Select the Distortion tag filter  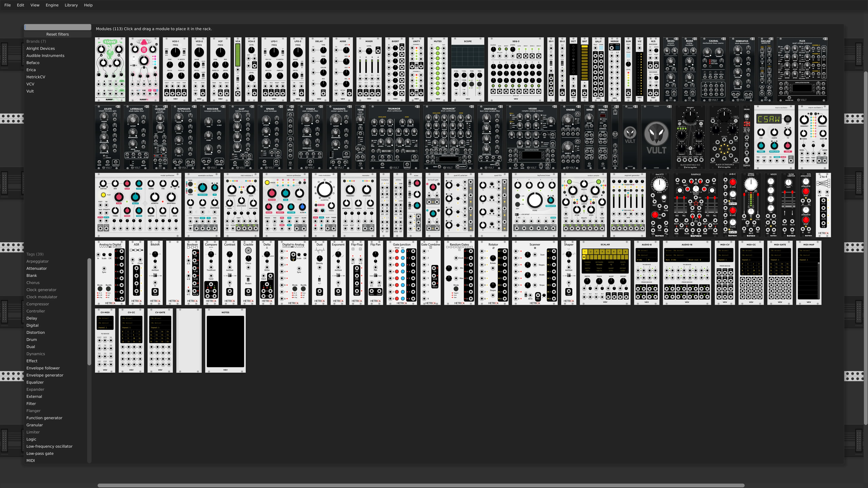(36, 332)
